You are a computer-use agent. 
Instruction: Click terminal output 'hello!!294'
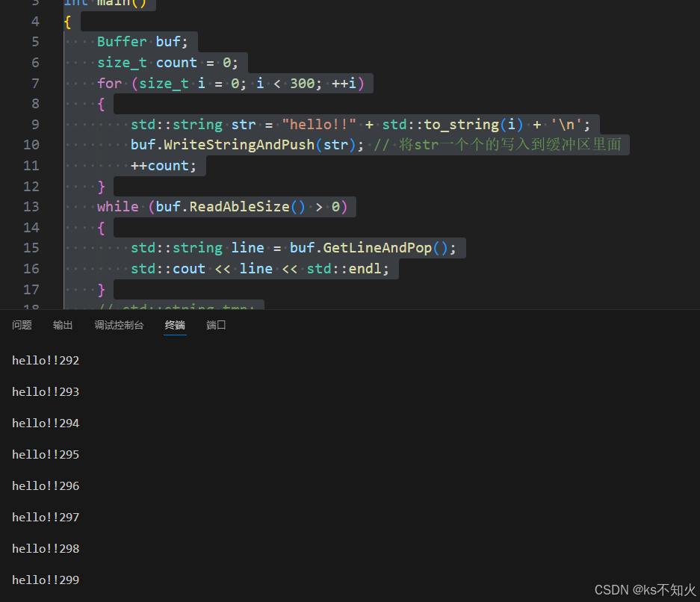[46, 423]
